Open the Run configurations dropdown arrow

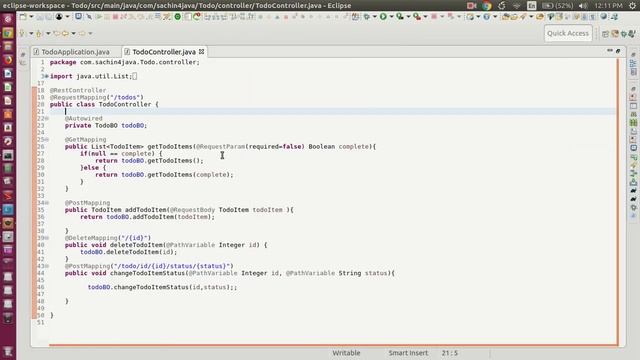click(391, 17)
